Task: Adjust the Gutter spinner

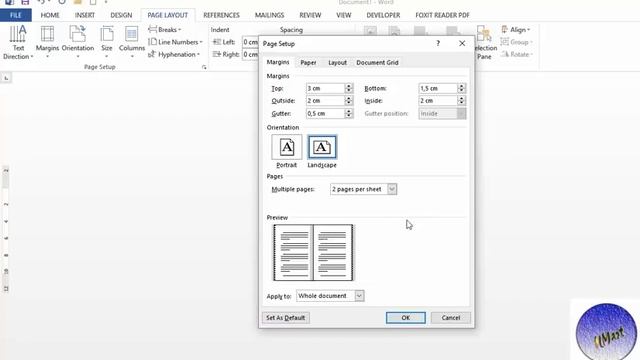Action: click(349, 113)
